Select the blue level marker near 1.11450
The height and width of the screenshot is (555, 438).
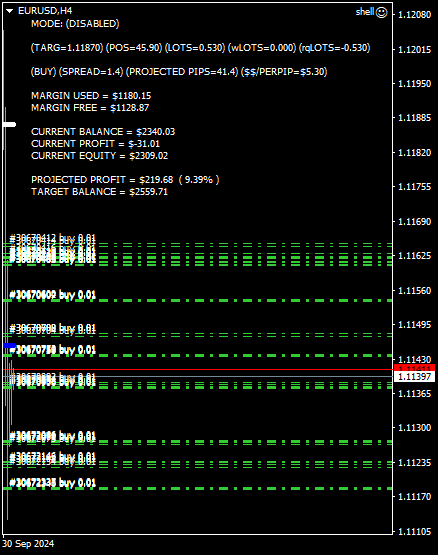(10, 345)
